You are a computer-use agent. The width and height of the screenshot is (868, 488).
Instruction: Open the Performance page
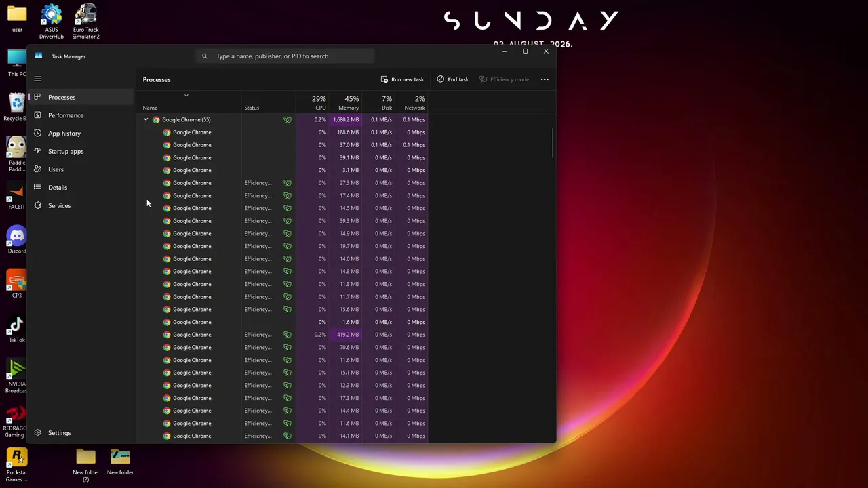pos(81,115)
